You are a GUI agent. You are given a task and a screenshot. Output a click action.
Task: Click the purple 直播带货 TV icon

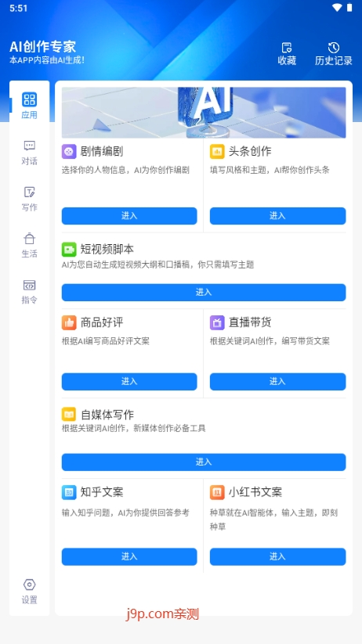coord(217,322)
